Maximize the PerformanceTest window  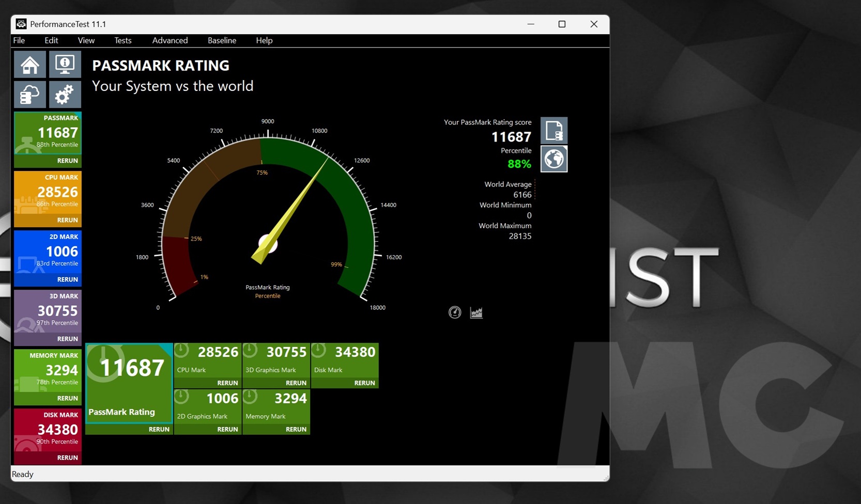point(562,24)
